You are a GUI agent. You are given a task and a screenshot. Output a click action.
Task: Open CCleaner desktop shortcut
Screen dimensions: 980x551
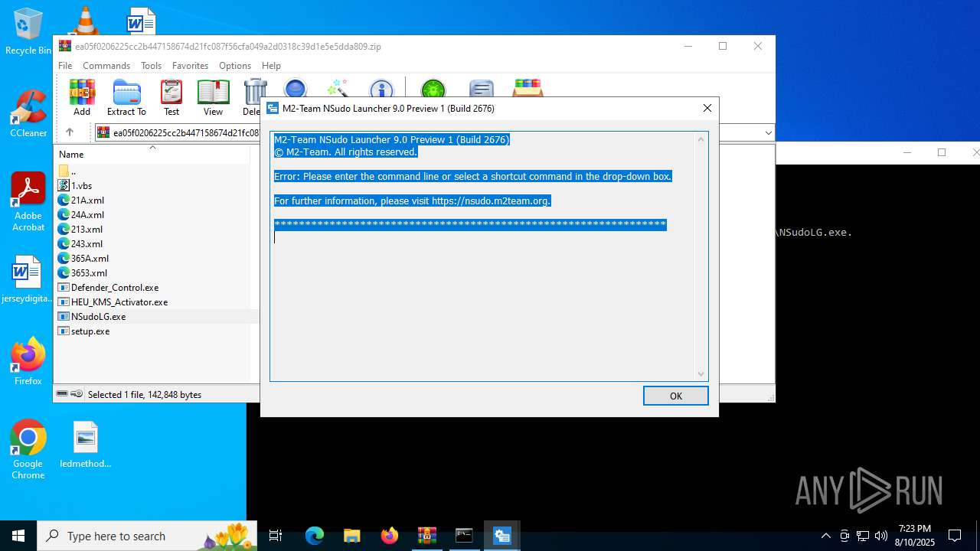[28, 113]
